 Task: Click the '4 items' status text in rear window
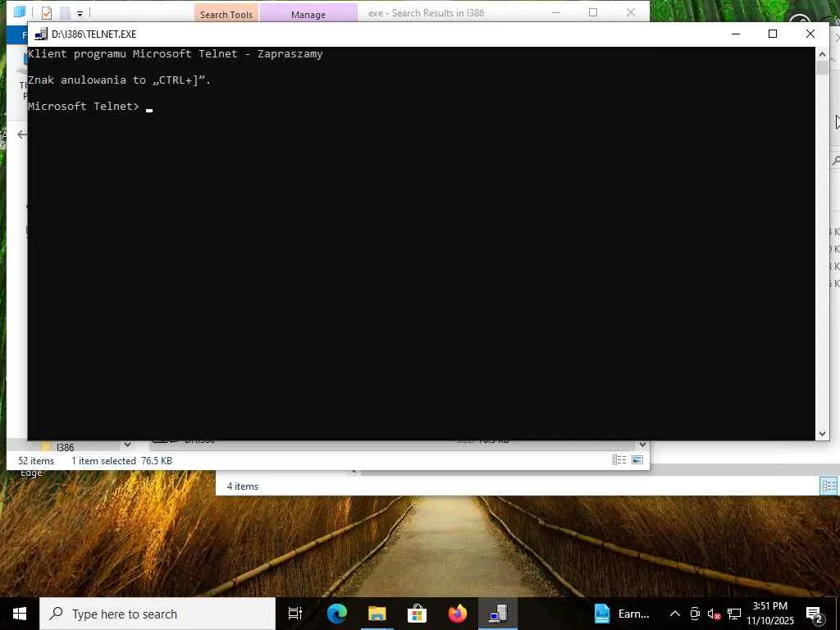pos(243,486)
